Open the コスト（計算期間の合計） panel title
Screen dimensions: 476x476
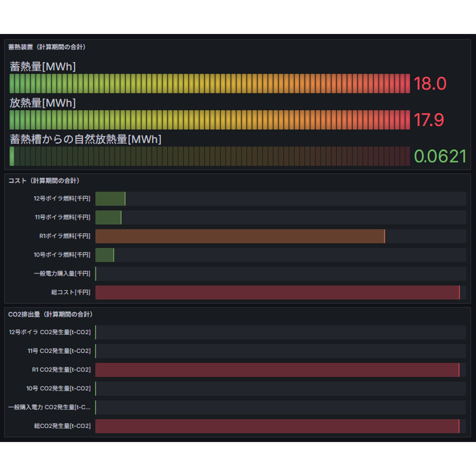tap(44, 181)
